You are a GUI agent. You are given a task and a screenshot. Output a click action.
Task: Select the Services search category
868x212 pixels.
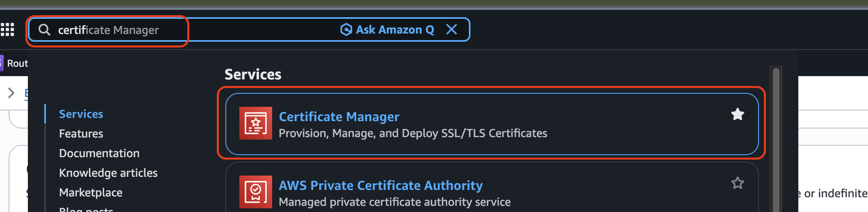click(x=81, y=114)
